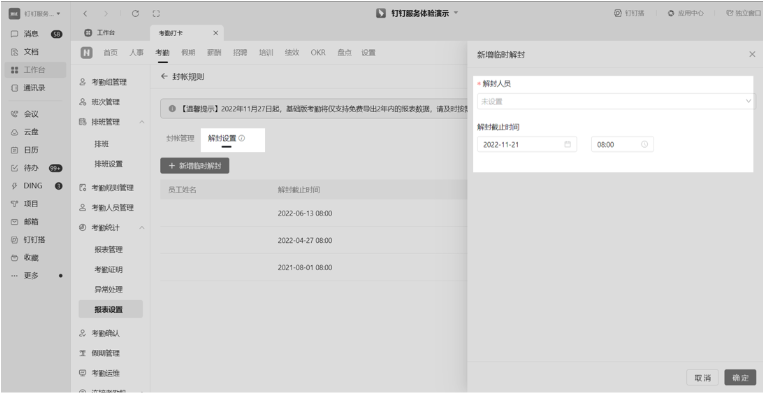763x393 pixels.
Task: Toggle fullscreen with the expand icon
Action: pos(156,14)
